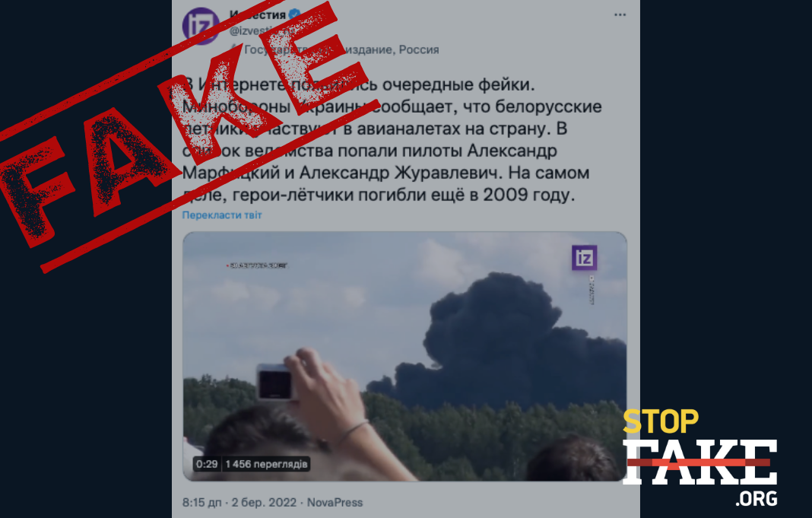Click the 1 456 переглядів view counter
The height and width of the screenshot is (518, 812).
pyautogui.click(x=266, y=464)
